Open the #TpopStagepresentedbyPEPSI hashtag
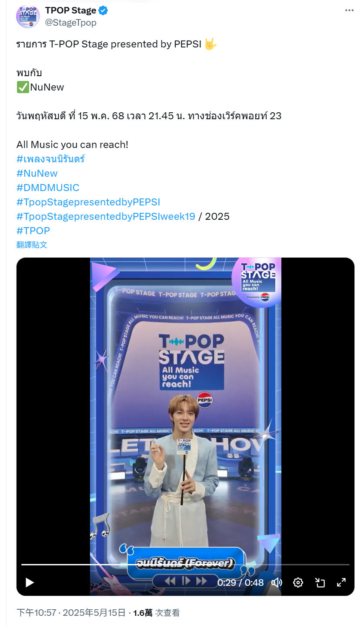Viewport: 364px width, 628px height. [88, 202]
